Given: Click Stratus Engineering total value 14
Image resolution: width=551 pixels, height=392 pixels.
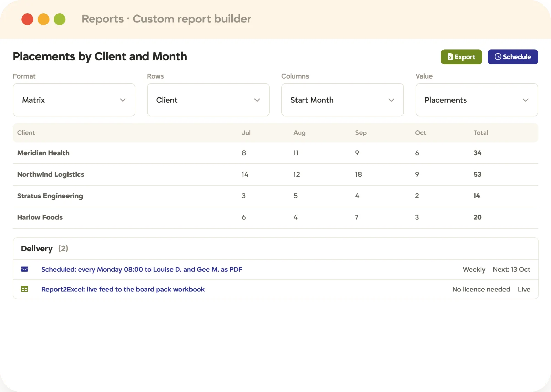Looking at the screenshot, I should (477, 196).
